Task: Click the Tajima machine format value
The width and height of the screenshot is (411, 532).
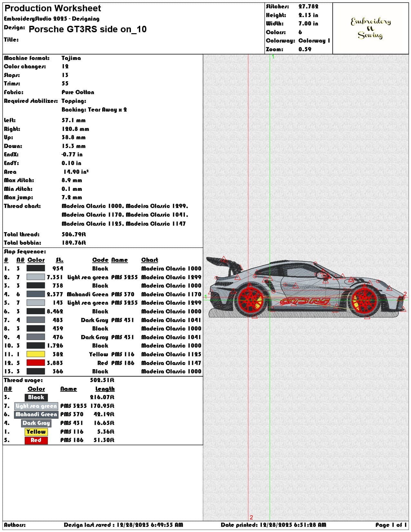Action: 71,58
